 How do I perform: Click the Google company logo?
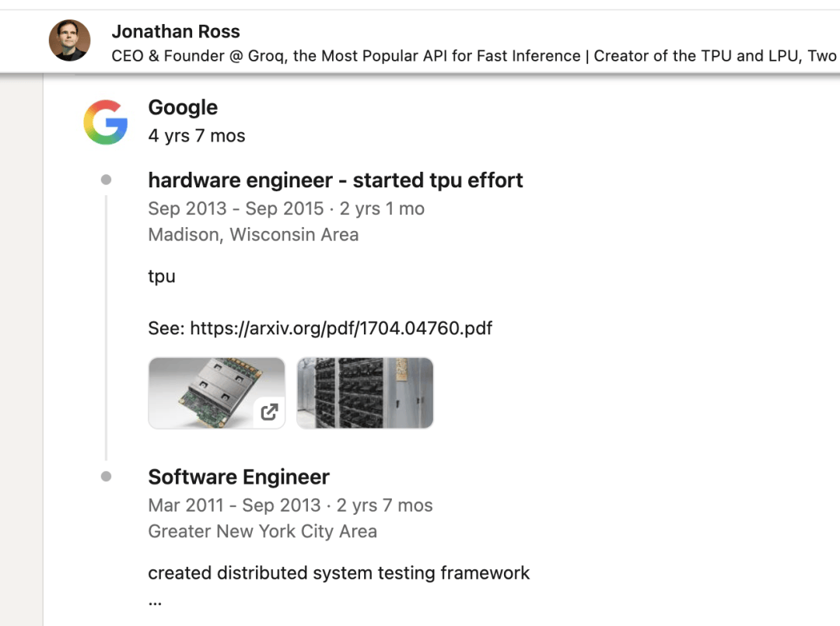tap(106, 122)
